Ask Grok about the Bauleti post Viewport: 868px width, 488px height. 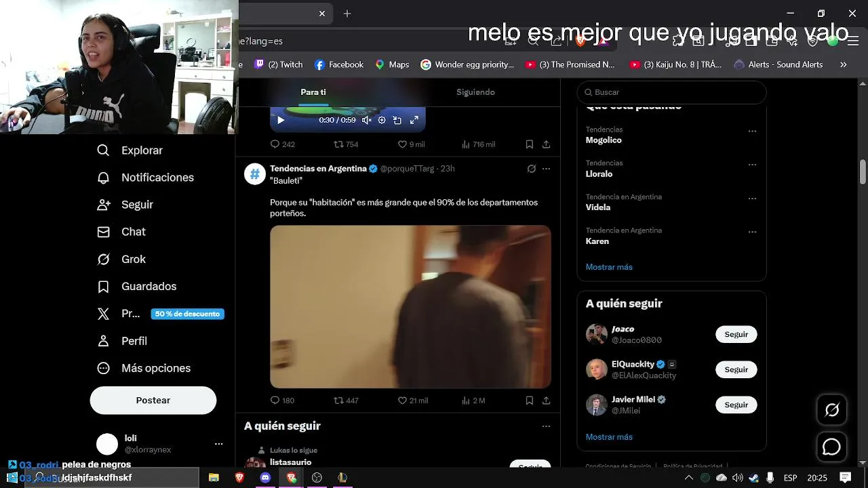tap(532, 169)
